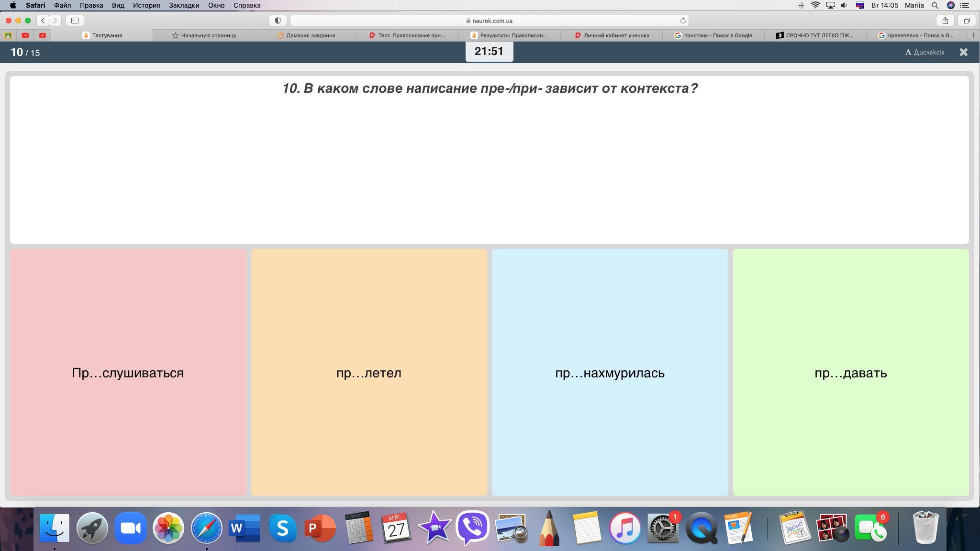980x551 pixels.
Task: Click the naurok.com.ua address bar
Action: pos(489,21)
